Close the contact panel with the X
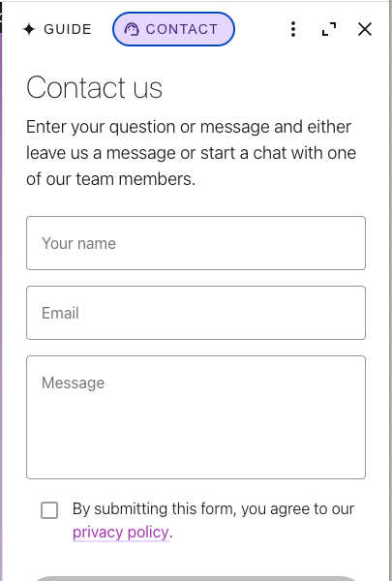392x581 pixels. click(365, 29)
